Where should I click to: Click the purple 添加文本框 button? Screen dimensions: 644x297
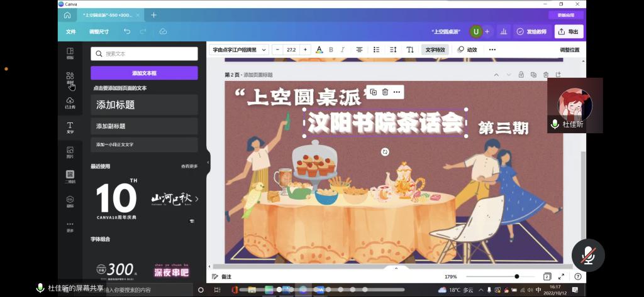pyautogui.click(x=144, y=73)
